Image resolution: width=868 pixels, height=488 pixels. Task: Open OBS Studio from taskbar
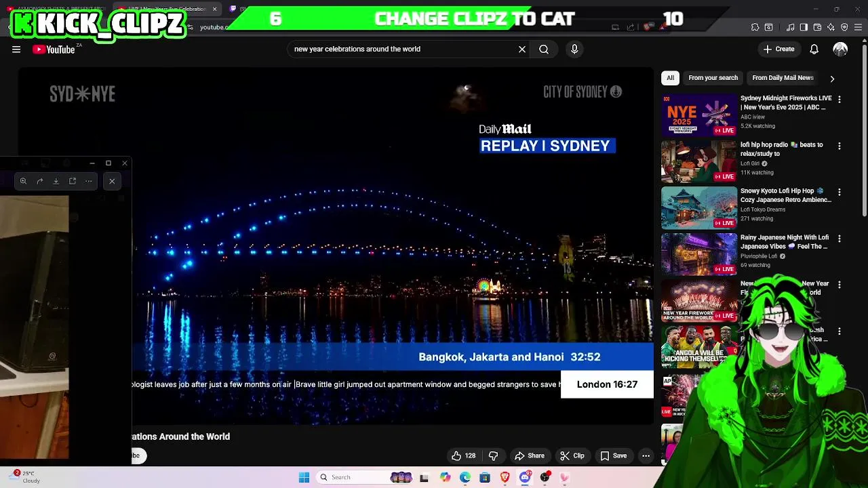point(545,477)
